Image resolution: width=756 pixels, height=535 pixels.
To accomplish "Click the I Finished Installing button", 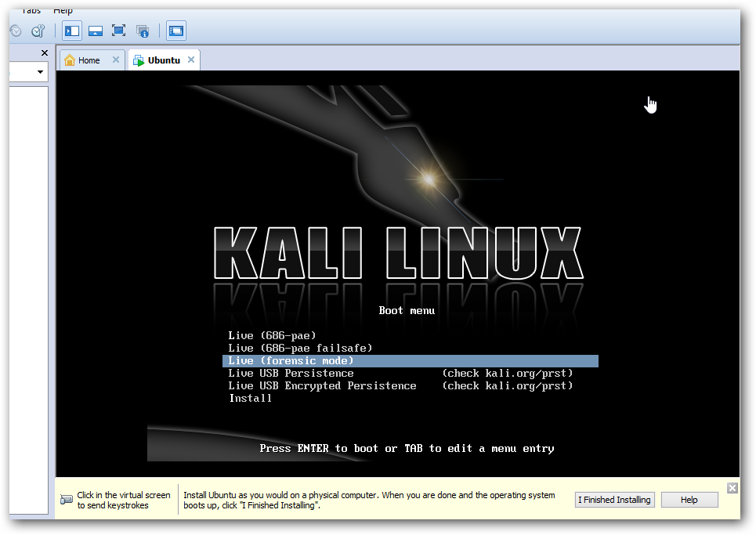I will pos(614,500).
